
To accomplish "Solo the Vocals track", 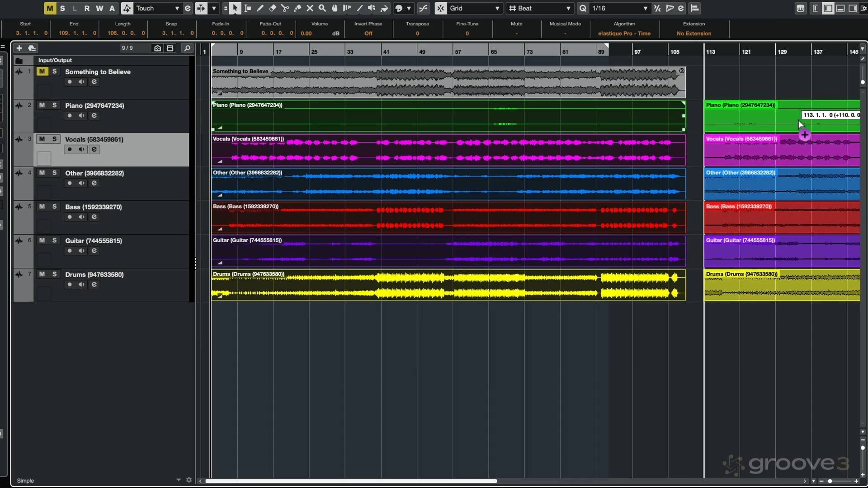I will pyautogui.click(x=54, y=139).
